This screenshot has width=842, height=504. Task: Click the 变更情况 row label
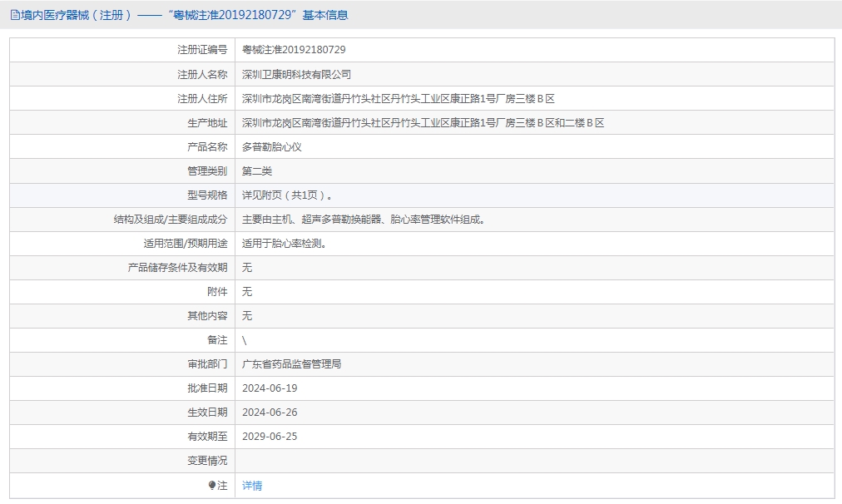coord(207,461)
